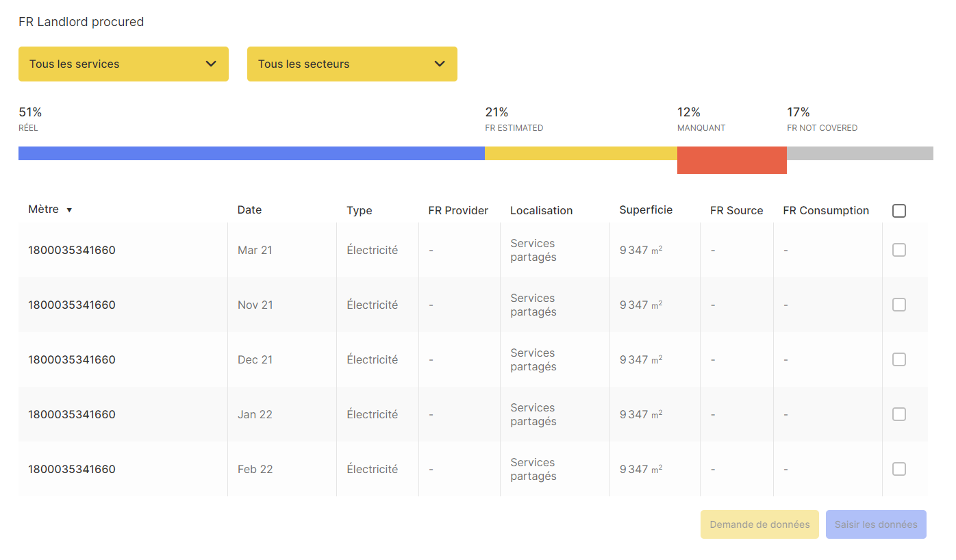956x560 pixels.
Task: Select the yellow FR Estimated bar segment
Action: tap(581, 153)
